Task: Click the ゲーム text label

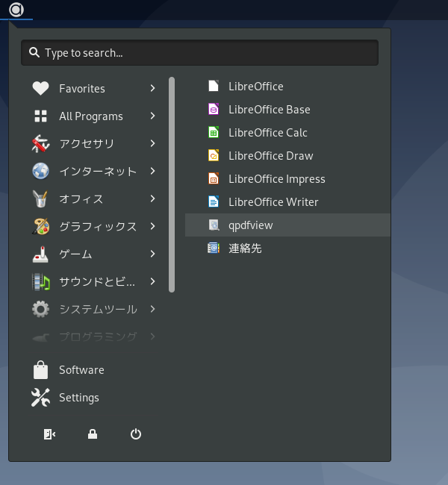Action: coord(75,254)
